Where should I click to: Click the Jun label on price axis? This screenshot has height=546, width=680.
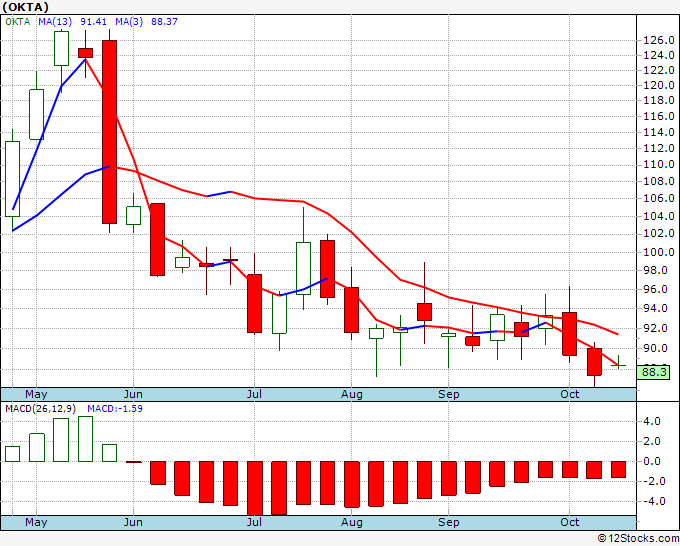tap(133, 394)
